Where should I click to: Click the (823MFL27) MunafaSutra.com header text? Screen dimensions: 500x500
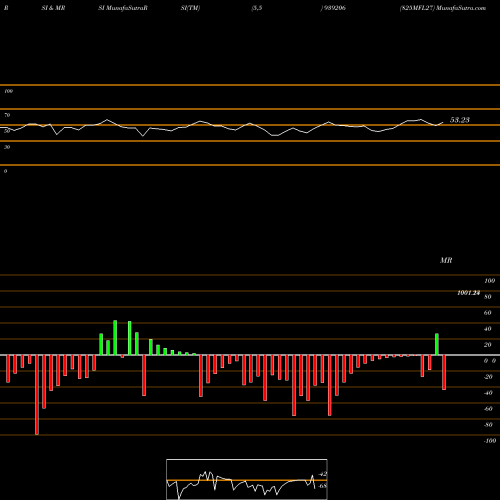[x=443, y=8]
